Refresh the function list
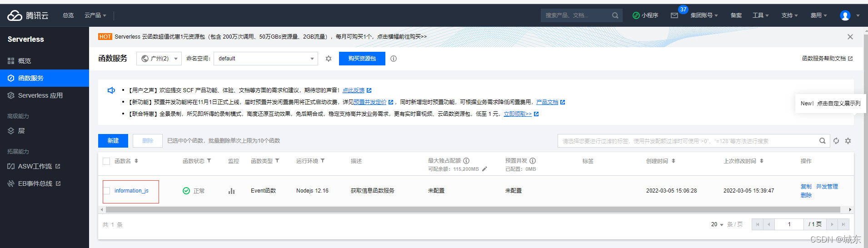Screen dimensions: 868x248 tap(836, 141)
